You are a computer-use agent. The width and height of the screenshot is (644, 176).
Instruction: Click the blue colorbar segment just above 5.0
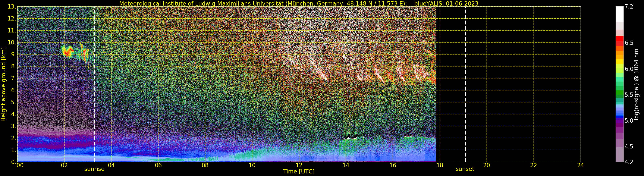pos(619,117)
